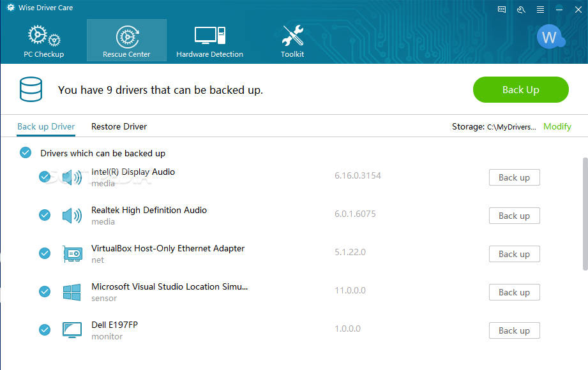
Task: Open the PC Checkup section
Action: 44,40
